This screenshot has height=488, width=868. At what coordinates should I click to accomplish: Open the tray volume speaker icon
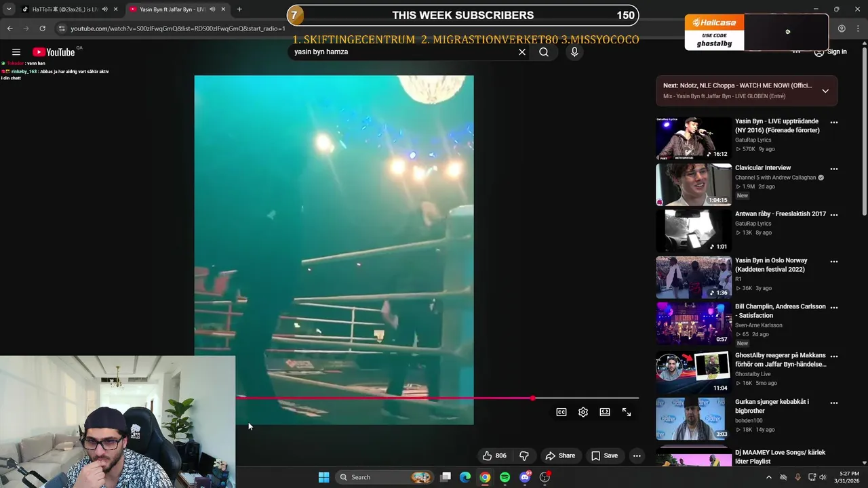(x=823, y=477)
